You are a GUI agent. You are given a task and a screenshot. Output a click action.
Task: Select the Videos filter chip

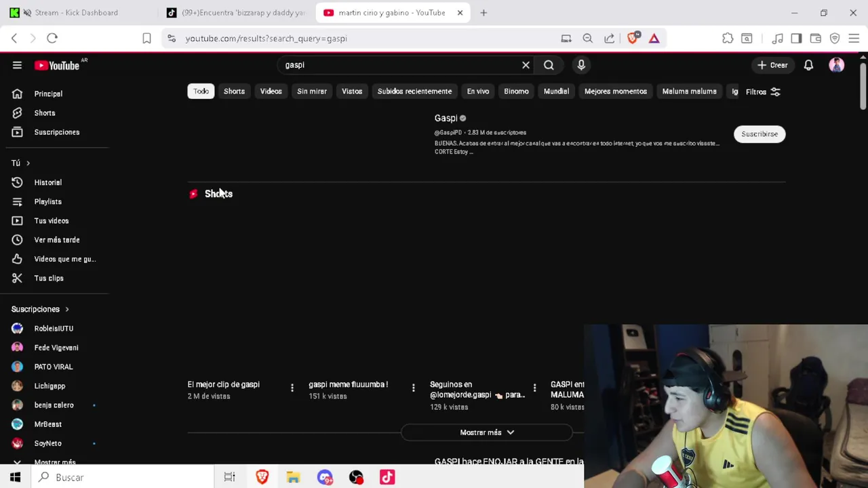[x=271, y=91]
